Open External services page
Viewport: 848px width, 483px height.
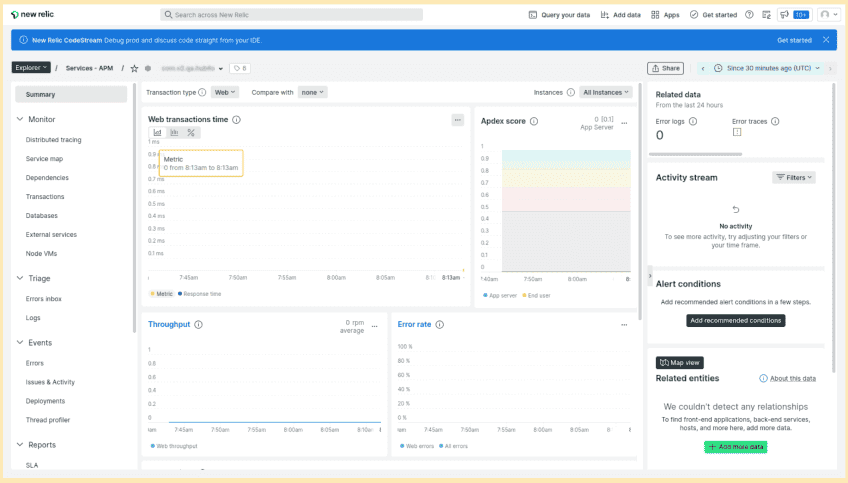point(51,234)
